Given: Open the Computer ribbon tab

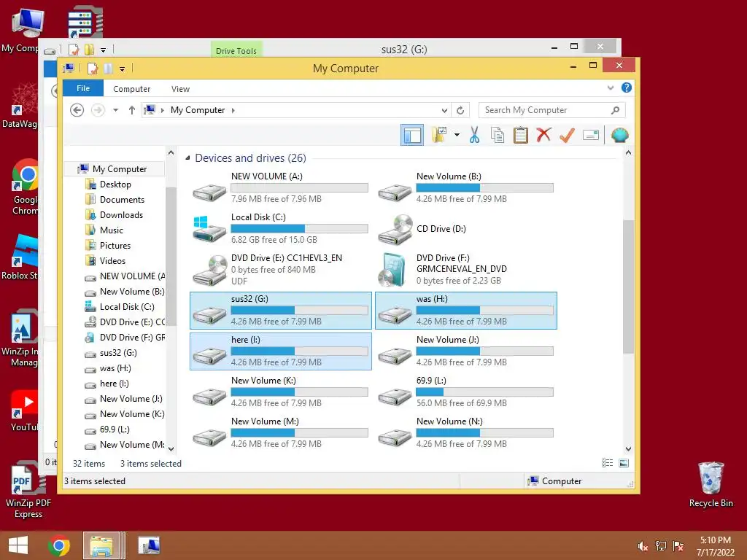Looking at the screenshot, I should pos(131,88).
